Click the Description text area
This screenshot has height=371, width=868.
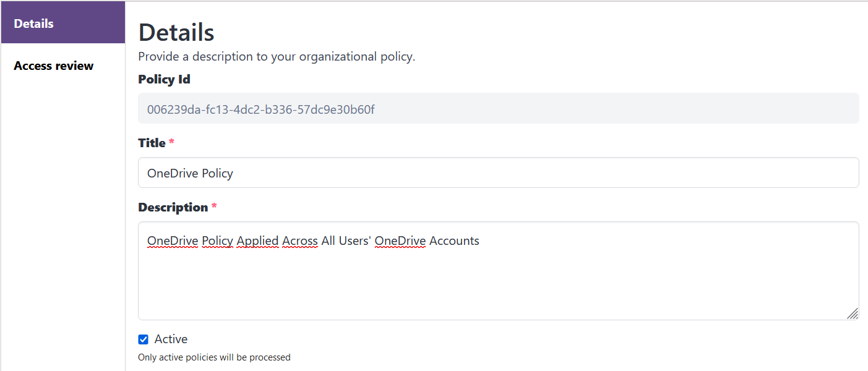pos(433,272)
